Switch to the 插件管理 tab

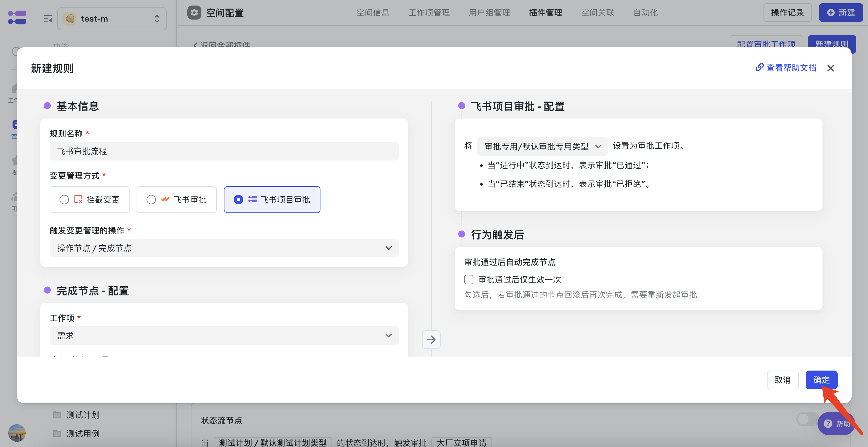[545, 13]
